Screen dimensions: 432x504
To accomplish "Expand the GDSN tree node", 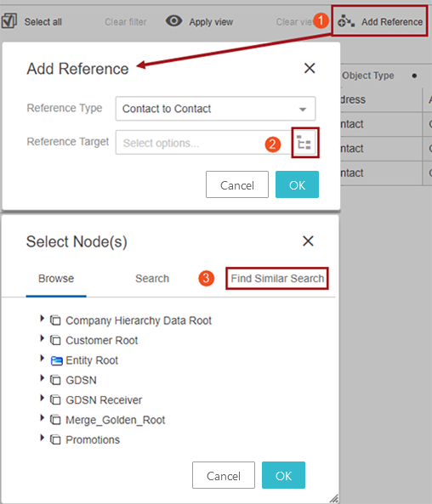I will pos(42,378).
